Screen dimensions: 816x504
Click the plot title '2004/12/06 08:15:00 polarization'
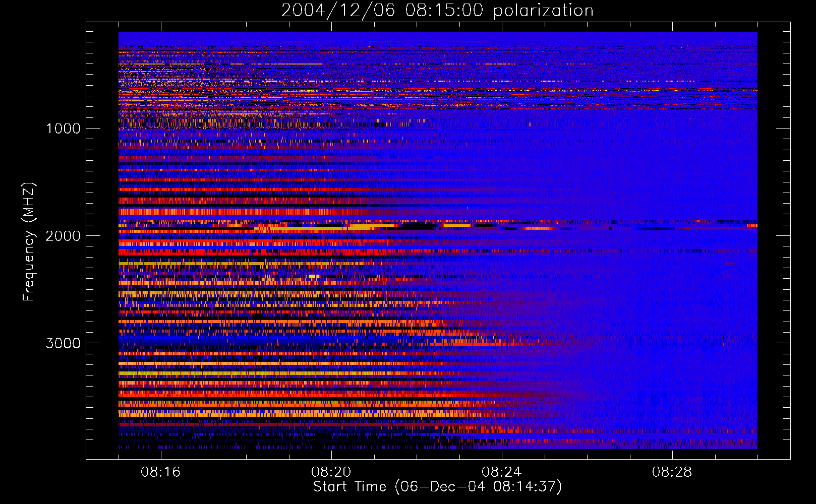point(437,10)
